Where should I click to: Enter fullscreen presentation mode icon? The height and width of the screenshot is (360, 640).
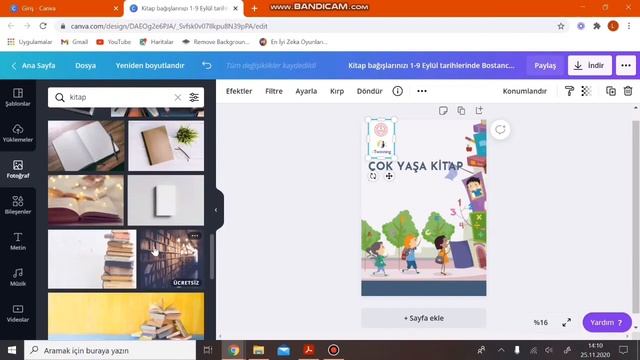click(567, 322)
